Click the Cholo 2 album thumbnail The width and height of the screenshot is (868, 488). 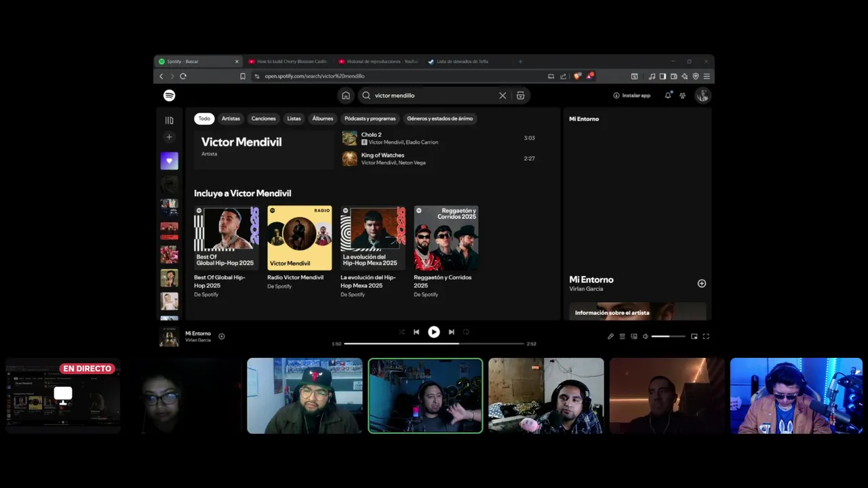[x=349, y=138]
